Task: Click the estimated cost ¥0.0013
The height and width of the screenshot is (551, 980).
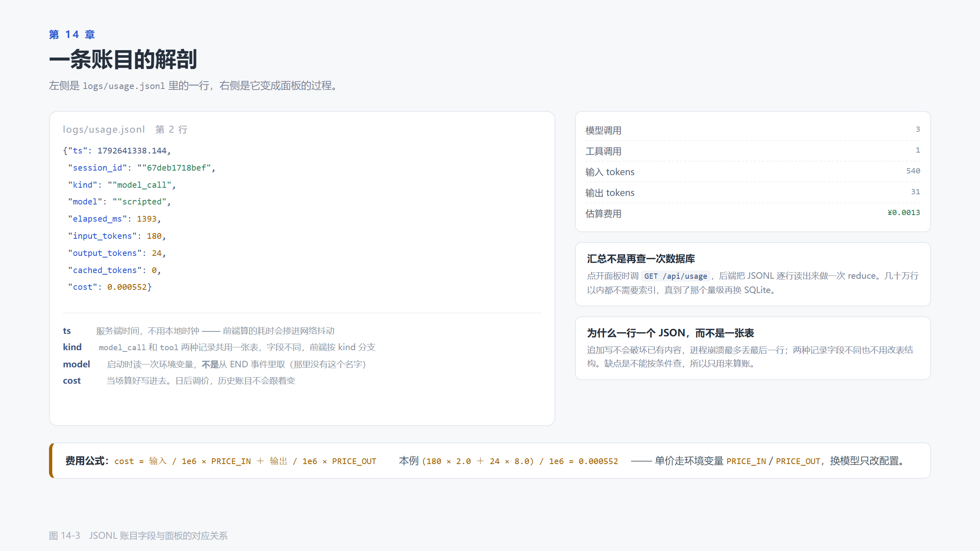Action: [904, 213]
